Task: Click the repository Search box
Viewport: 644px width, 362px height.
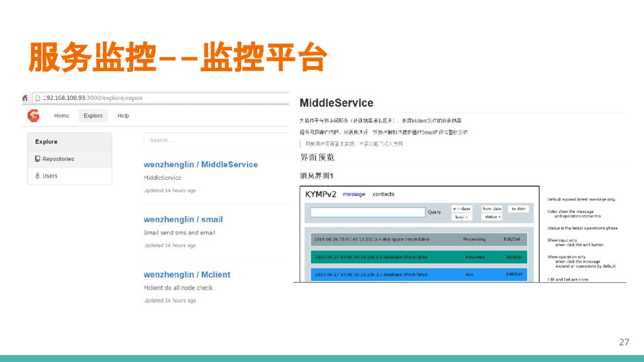Action: (x=216, y=140)
